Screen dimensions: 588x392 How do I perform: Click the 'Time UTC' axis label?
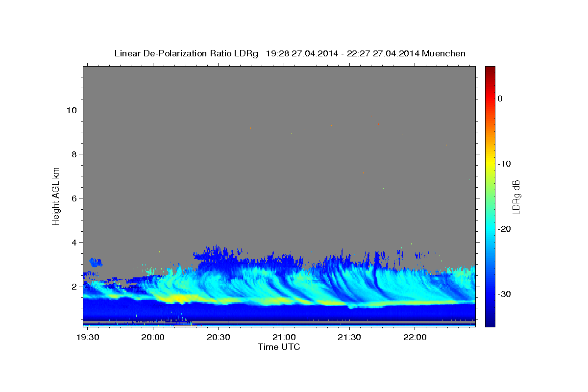(279, 347)
